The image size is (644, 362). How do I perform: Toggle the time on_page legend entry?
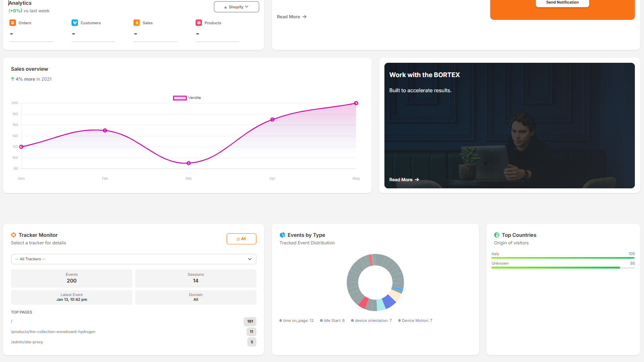tap(296, 320)
